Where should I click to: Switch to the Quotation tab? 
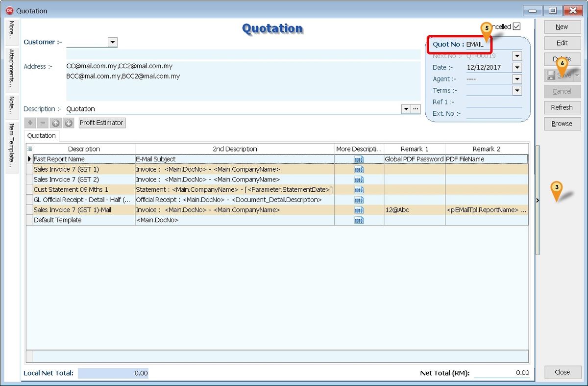(x=41, y=135)
